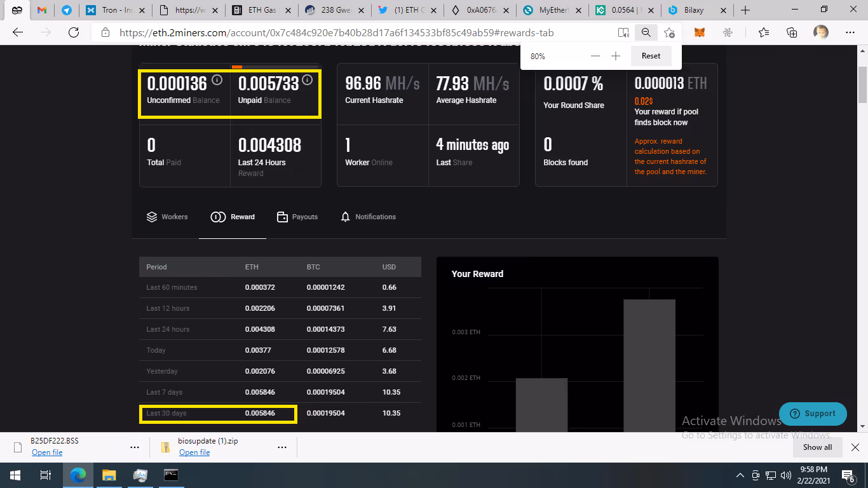Add this page to favorites star icon
This screenshot has width=868, height=488.
(x=669, y=33)
